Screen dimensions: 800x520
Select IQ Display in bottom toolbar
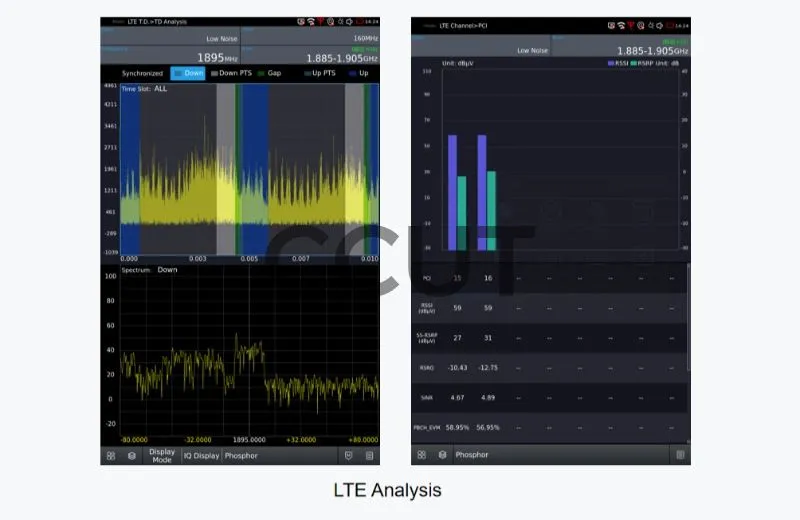202,456
